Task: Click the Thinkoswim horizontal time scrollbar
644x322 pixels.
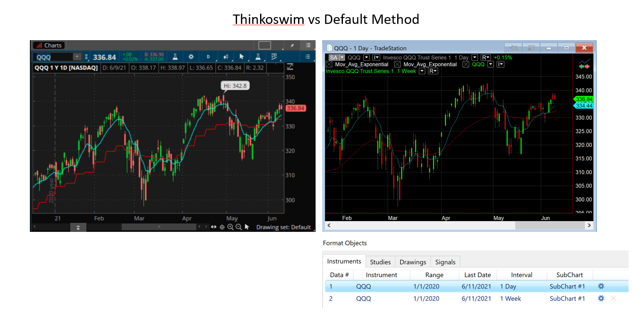Action: pyautogui.click(x=159, y=227)
